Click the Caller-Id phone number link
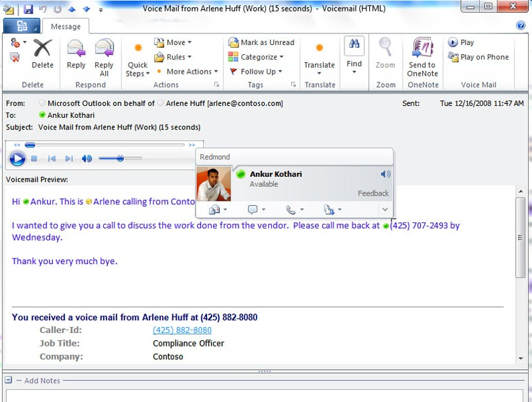532x402 pixels. pos(182,330)
